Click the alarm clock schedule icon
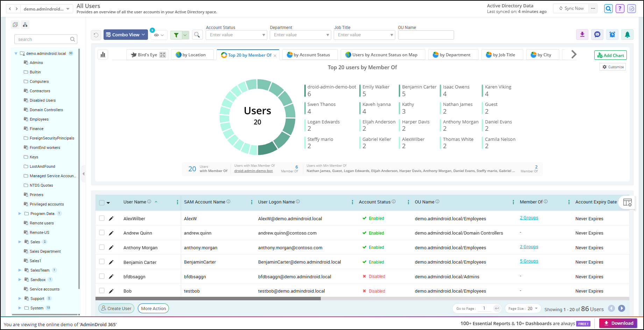 tap(612, 34)
